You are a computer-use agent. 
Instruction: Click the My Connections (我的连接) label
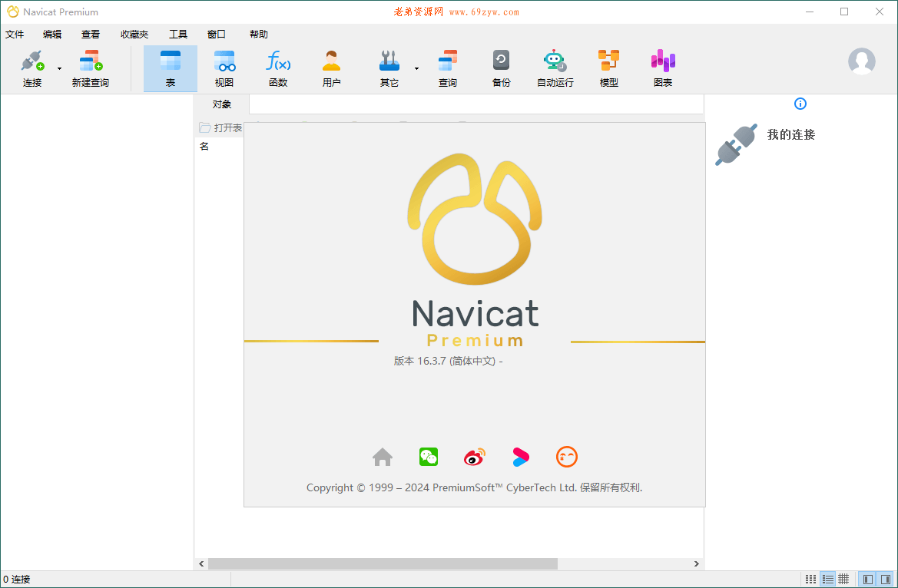coord(791,134)
